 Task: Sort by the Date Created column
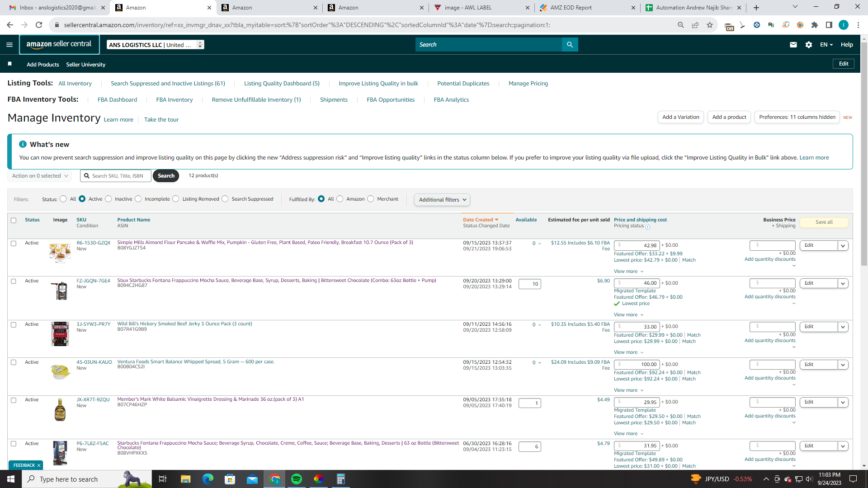481,220
